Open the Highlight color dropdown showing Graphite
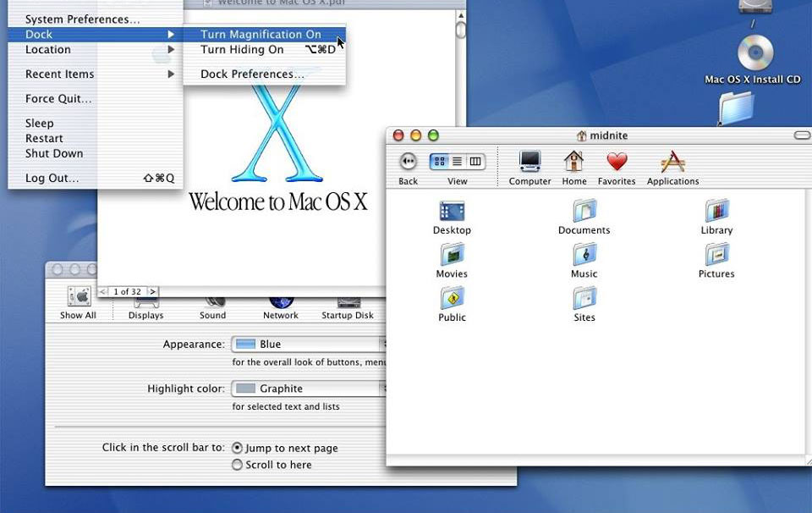812x513 pixels. [309, 389]
